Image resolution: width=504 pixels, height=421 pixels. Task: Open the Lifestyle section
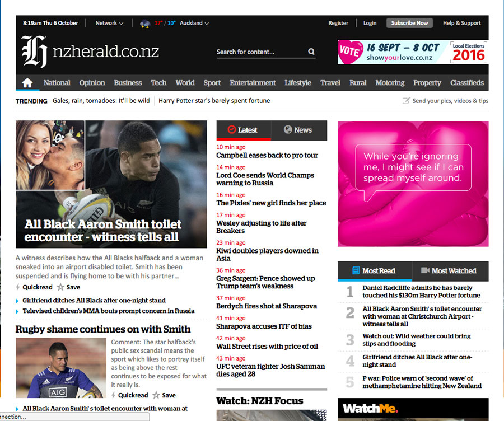(298, 83)
